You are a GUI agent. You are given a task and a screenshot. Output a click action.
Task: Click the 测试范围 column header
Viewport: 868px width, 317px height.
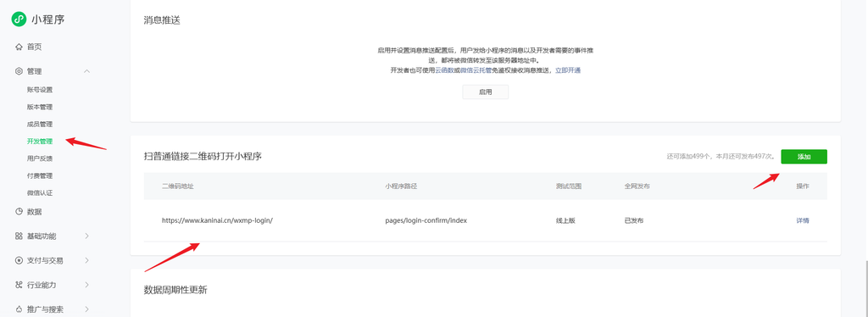pyautogui.click(x=569, y=186)
